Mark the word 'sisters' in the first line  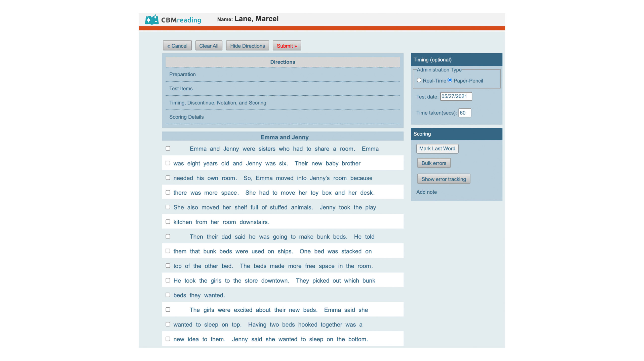coord(267,149)
